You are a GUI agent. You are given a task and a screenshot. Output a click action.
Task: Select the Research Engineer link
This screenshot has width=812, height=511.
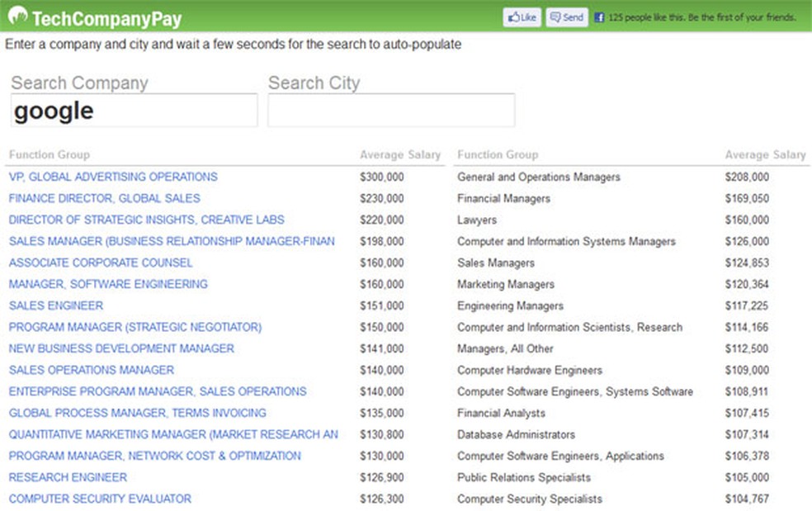[68, 477]
